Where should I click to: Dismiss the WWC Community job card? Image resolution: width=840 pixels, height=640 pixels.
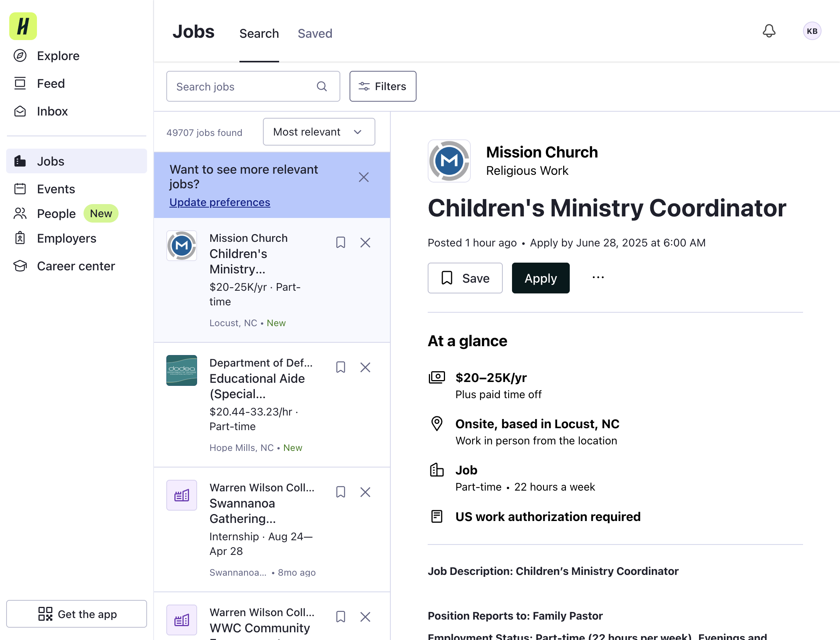pyautogui.click(x=365, y=617)
